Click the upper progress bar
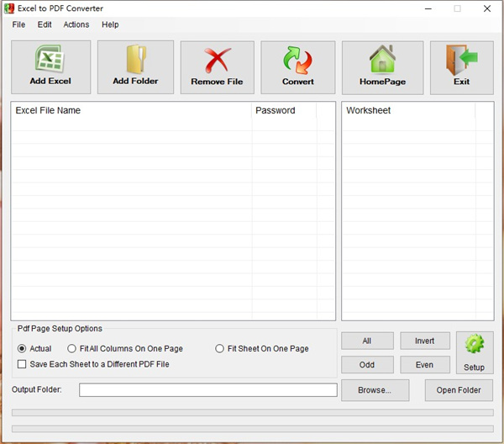The image size is (504, 444). tap(253, 413)
